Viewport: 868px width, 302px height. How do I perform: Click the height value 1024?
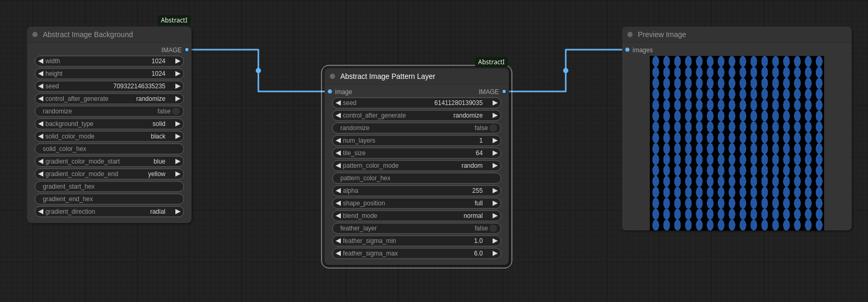[158, 74]
